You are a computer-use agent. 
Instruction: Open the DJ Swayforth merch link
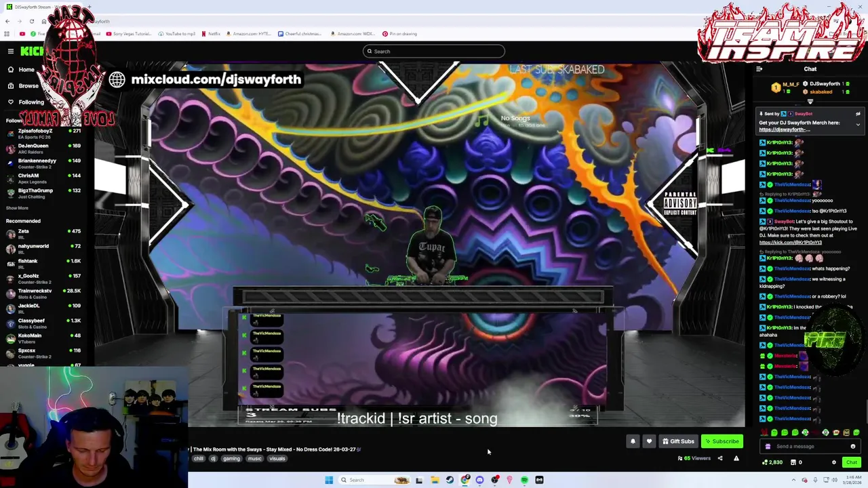tap(785, 129)
